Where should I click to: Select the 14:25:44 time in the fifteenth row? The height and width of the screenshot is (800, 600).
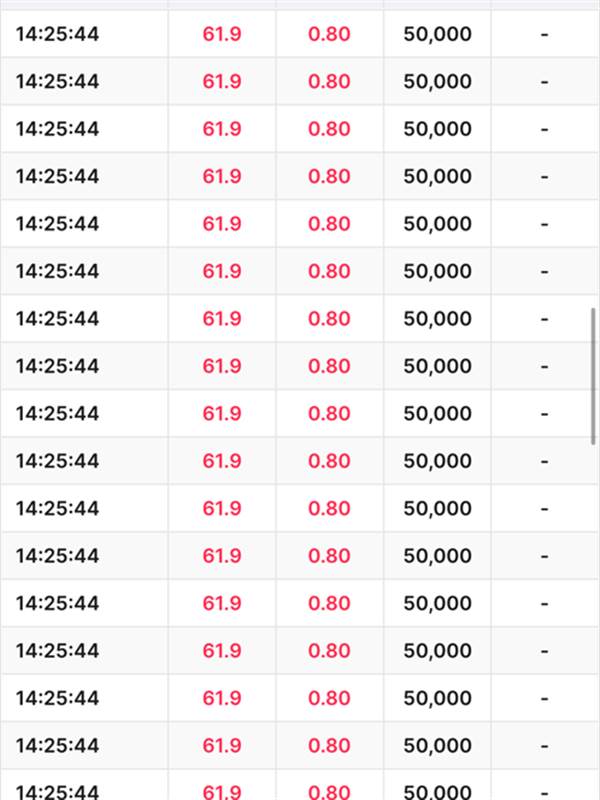point(57,698)
